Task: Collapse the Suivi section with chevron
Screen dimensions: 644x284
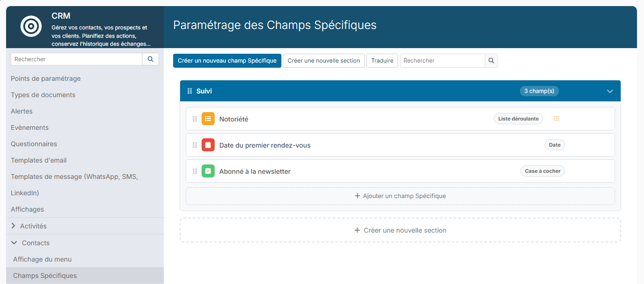Action: coord(610,91)
